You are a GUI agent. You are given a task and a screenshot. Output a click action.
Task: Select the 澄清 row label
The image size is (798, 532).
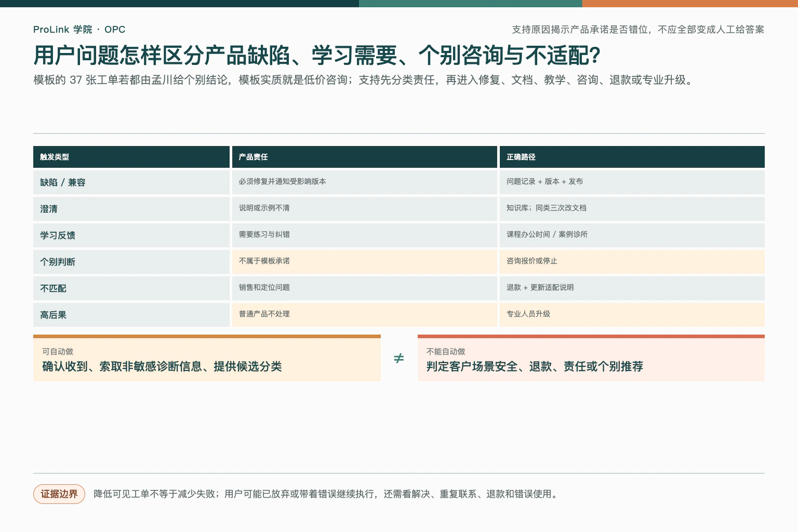coord(131,209)
